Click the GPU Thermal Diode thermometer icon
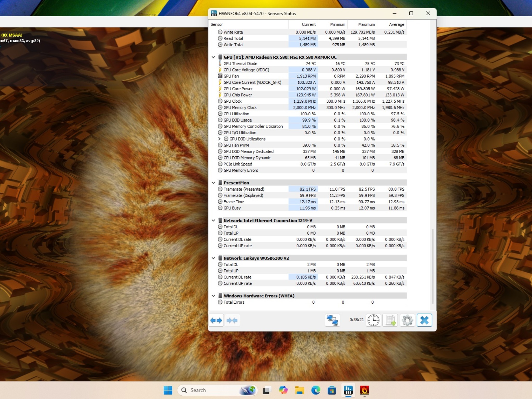 point(220,63)
